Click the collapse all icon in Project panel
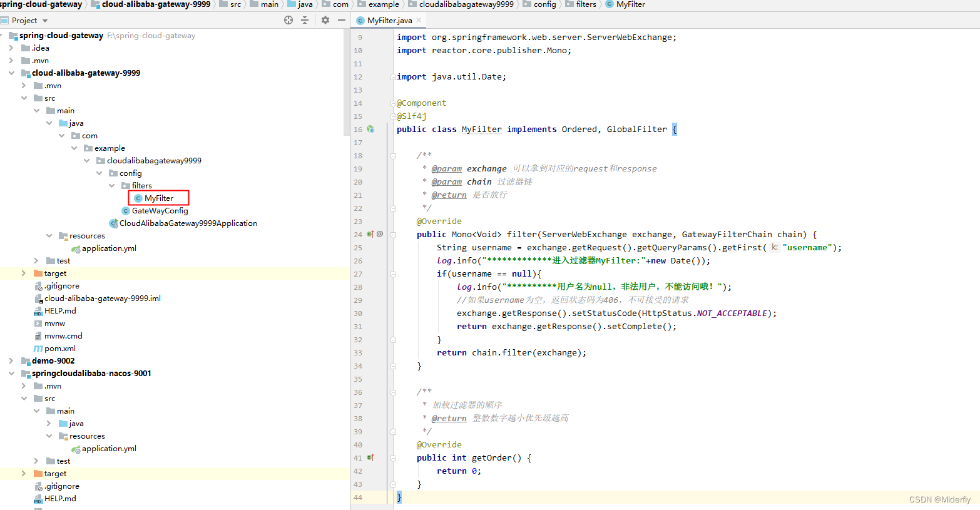The height and width of the screenshot is (510, 980). [x=305, y=20]
